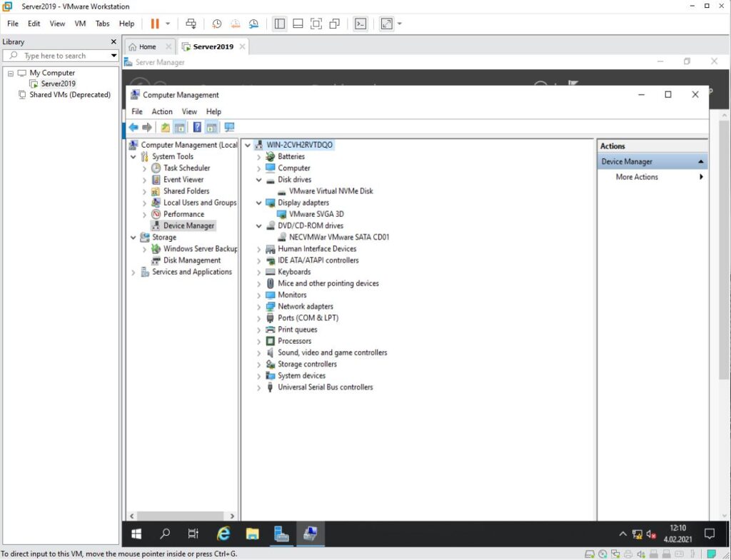Click the Keyboards device category icon
Viewport: 731px width, 560px height.
tap(270, 272)
